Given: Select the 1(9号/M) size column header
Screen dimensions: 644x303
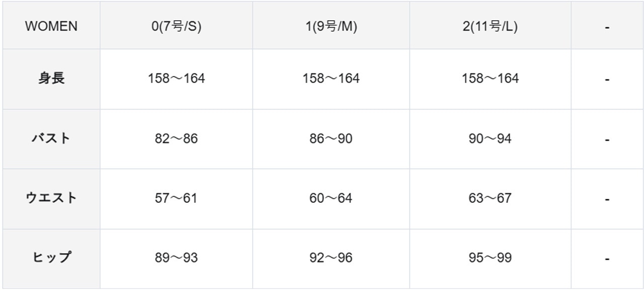Looking at the screenshot, I should click(x=331, y=27).
